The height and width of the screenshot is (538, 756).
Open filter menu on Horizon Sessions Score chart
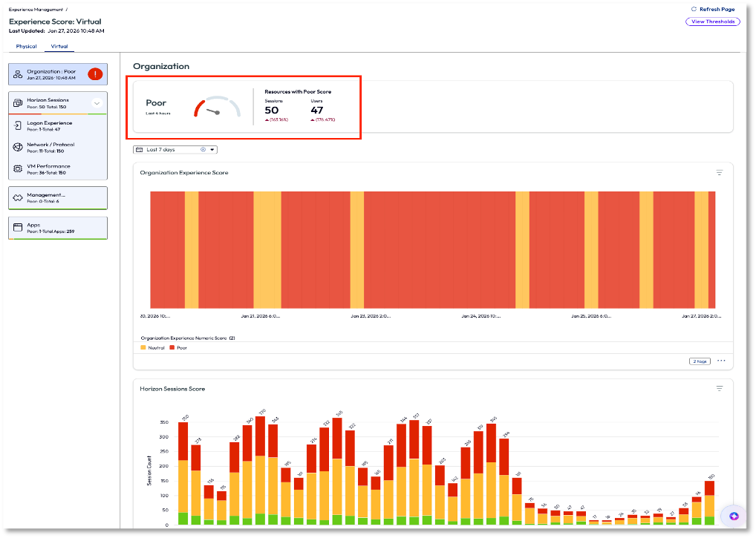(719, 388)
